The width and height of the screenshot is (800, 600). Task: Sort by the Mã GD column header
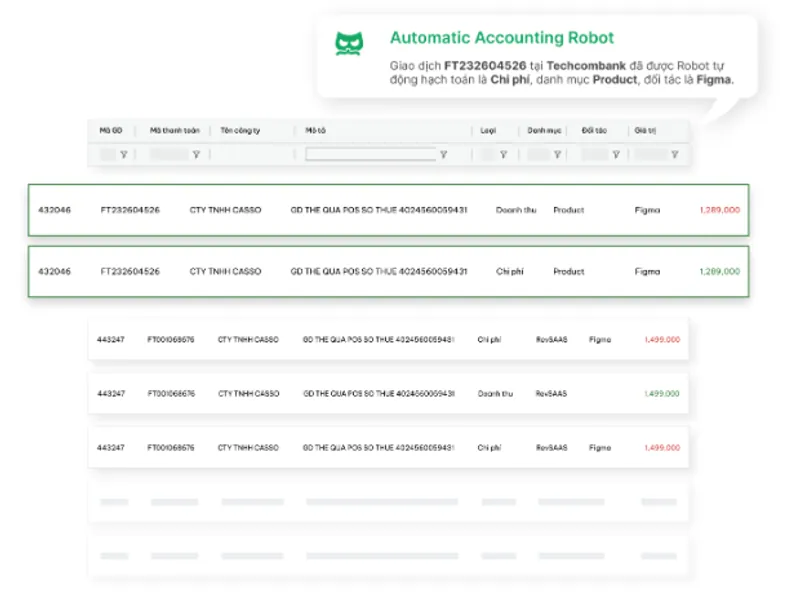111,131
